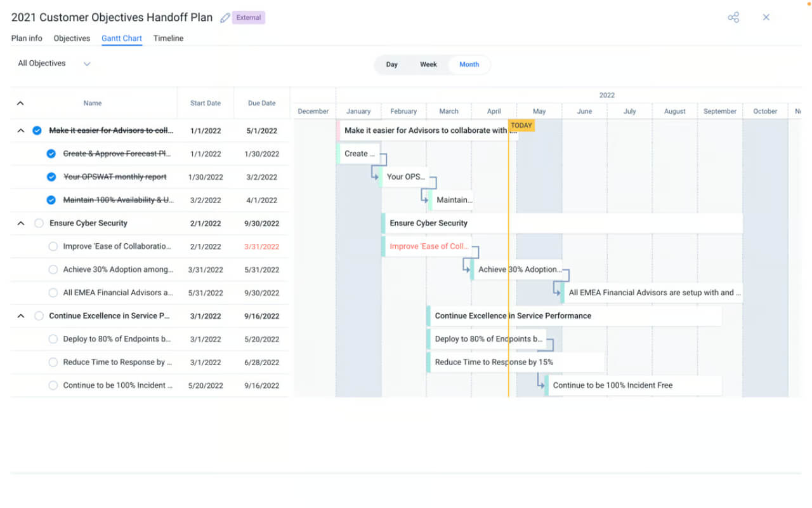Collapse all rows using Name header chevron
This screenshot has height=508, width=812.
pos(20,103)
